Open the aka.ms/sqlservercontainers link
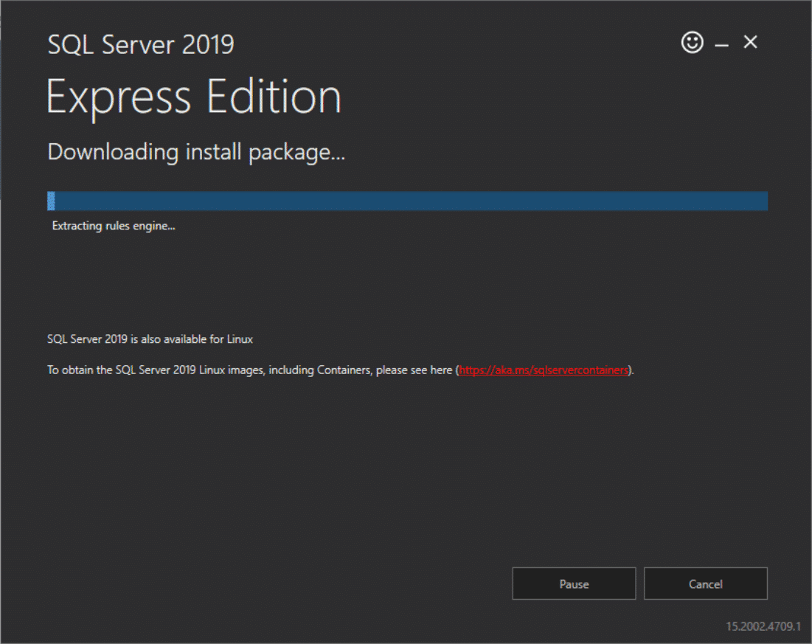Screen dimensions: 812x644 pyautogui.click(x=544, y=370)
